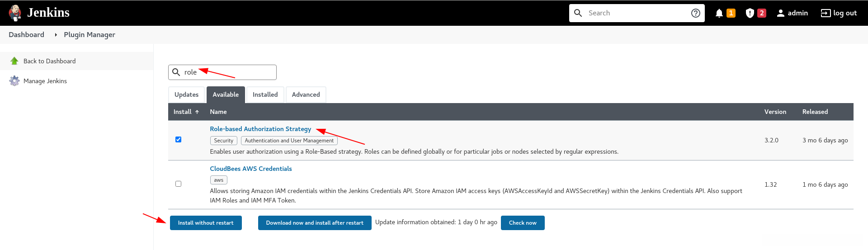Click the plugin filter field containing role
This screenshot has height=250, width=868.
pos(226,72)
